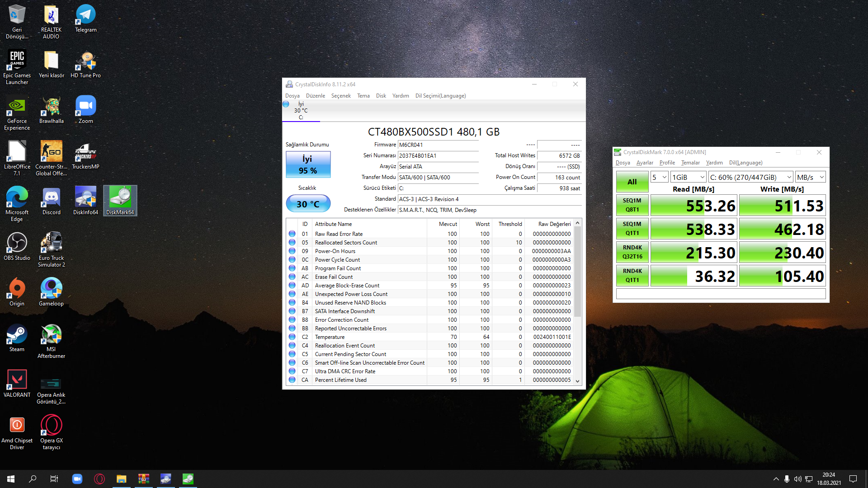
Task: Open the MB/s unit dropdown
Action: click(810, 177)
